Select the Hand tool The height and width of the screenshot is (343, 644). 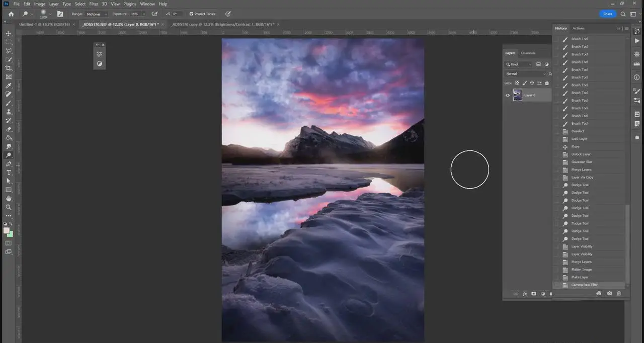click(x=9, y=198)
